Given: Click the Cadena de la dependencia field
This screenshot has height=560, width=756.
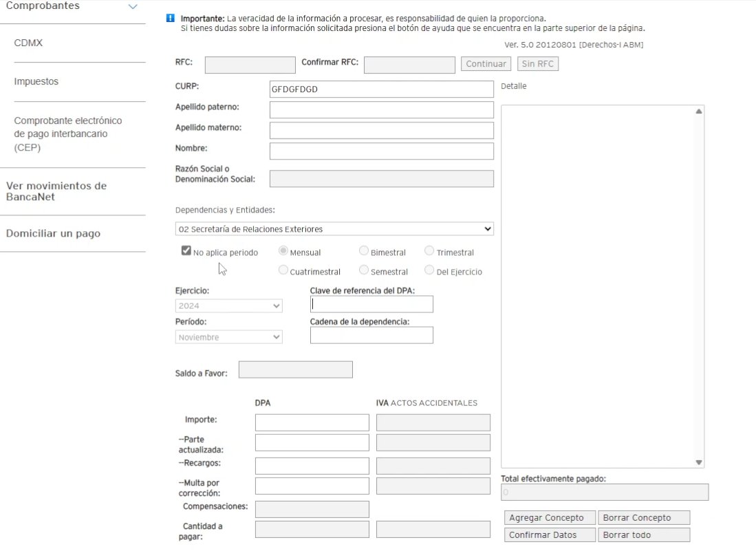Looking at the screenshot, I should pos(371,335).
